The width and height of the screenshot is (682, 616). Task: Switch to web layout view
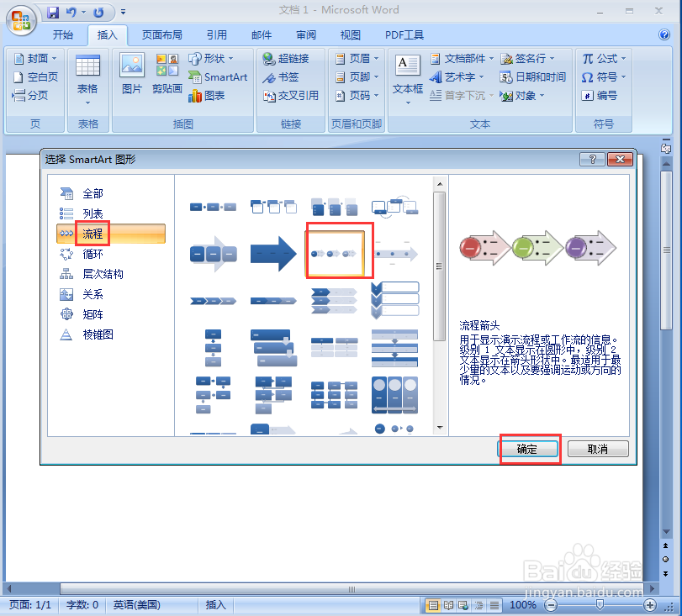click(463, 605)
